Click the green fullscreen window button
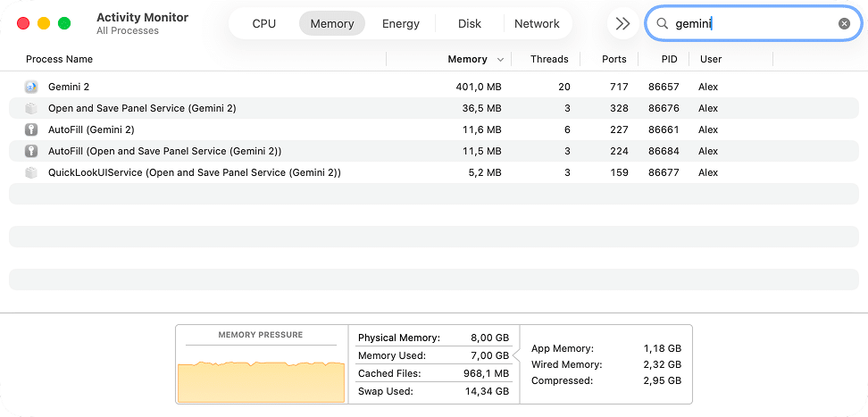Viewport: 868px width, 417px height. coord(64,23)
